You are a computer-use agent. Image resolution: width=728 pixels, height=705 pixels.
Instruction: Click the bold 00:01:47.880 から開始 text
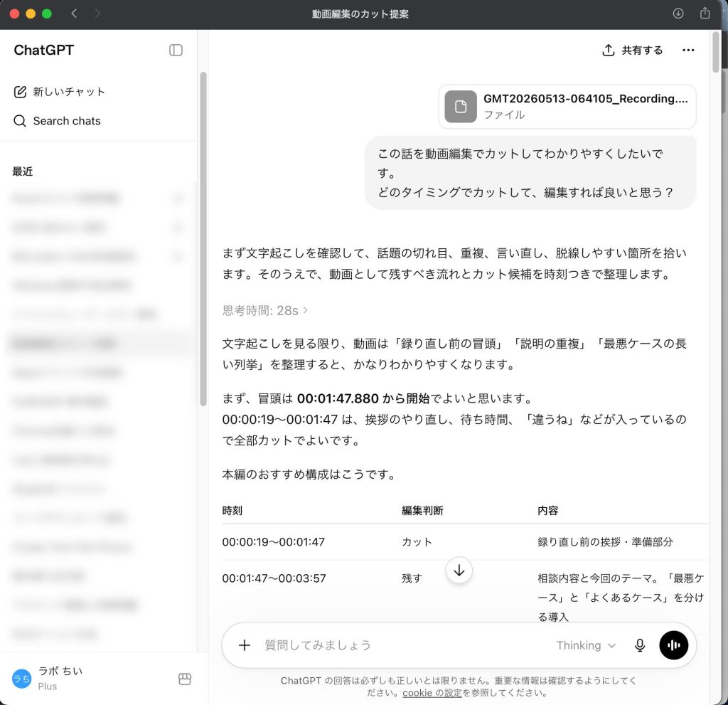(363, 398)
